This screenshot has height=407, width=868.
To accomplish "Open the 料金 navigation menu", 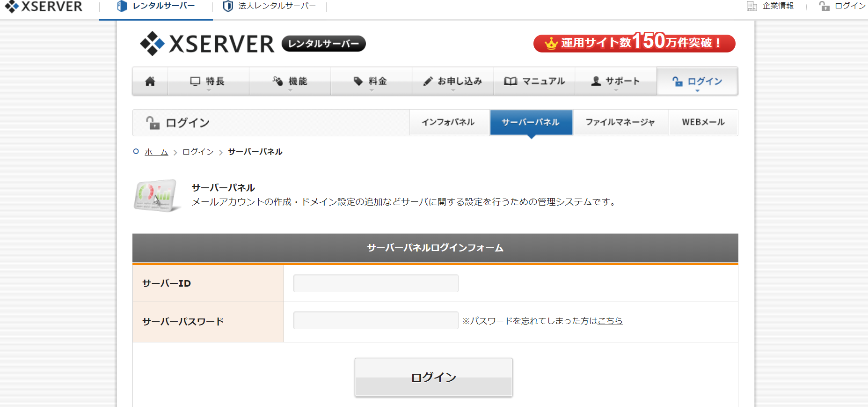I will (372, 81).
